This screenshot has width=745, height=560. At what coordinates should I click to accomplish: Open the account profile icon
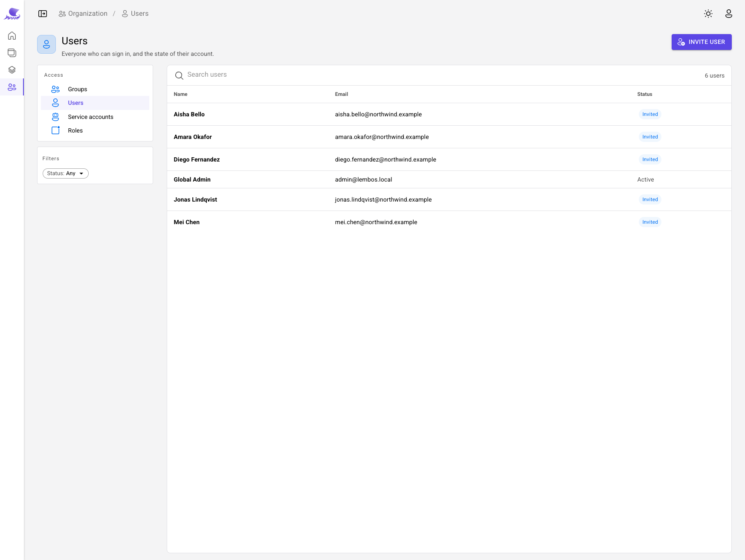(x=729, y=14)
